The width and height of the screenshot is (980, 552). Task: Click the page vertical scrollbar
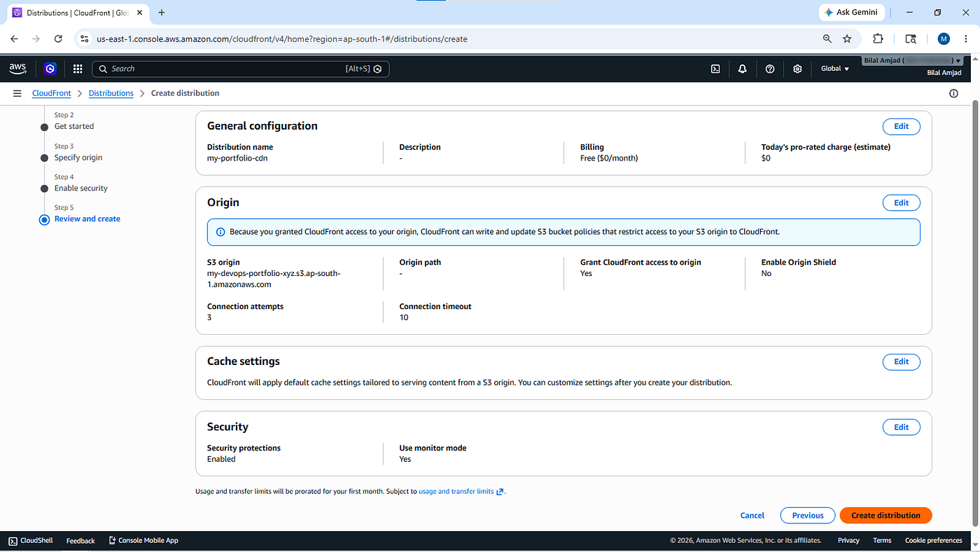coord(974,312)
